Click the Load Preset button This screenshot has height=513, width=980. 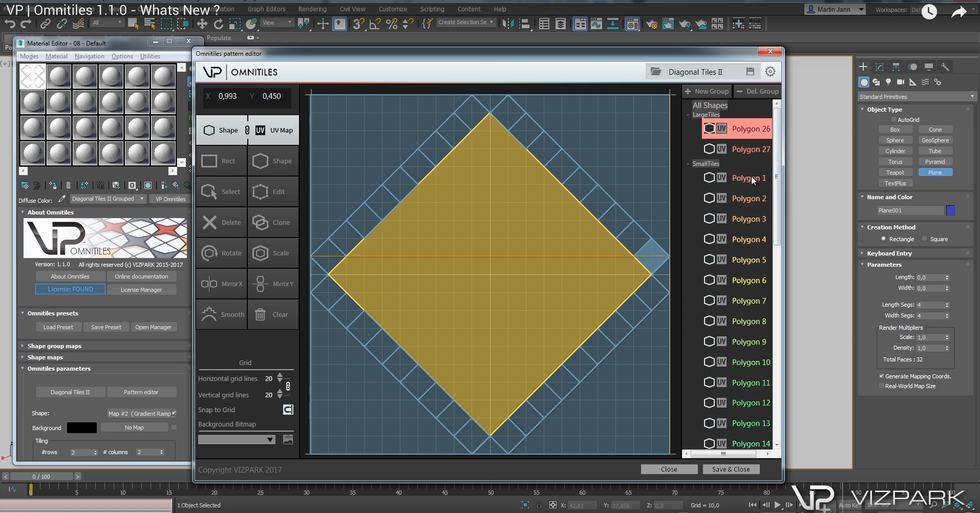[58, 327]
